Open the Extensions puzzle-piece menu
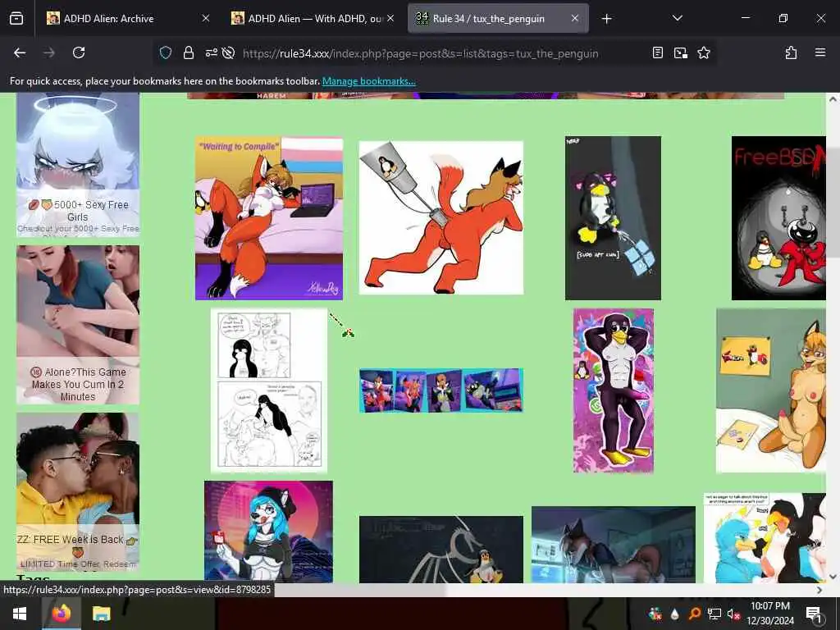 (791, 52)
